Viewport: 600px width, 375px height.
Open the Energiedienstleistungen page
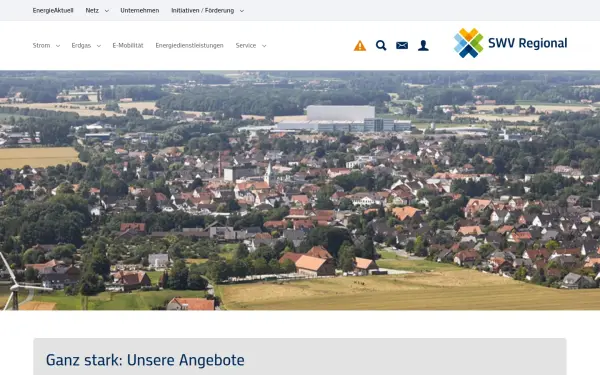point(189,46)
